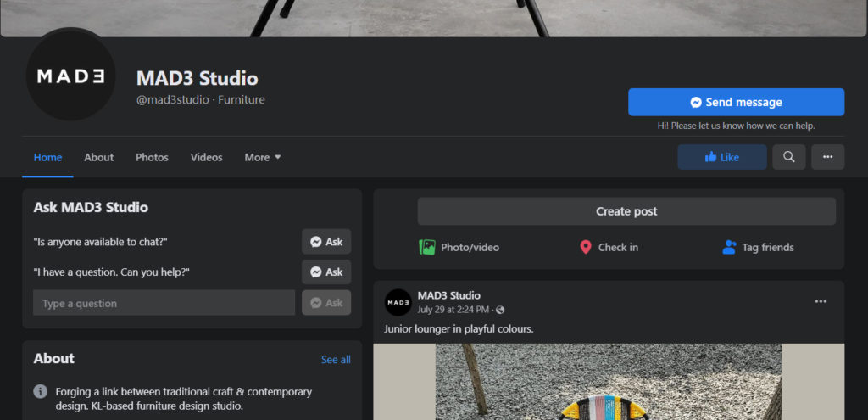
Task: Click the "Junior lounger in playful colours." caption
Action: 459,329
